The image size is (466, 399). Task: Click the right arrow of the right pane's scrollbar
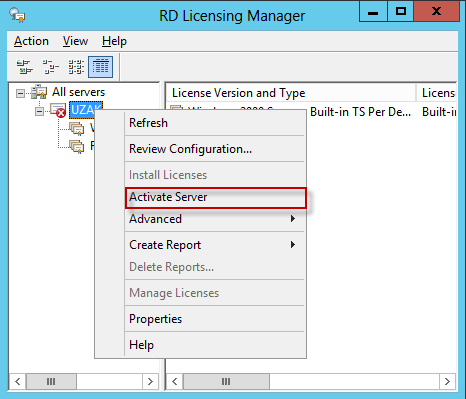pyautogui.click(x=447, y=381)
